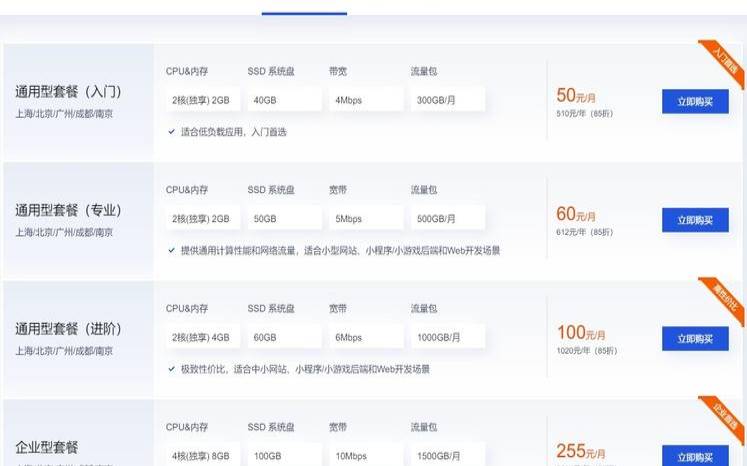Select the 50GB SSD system disk box

(284, 219)
